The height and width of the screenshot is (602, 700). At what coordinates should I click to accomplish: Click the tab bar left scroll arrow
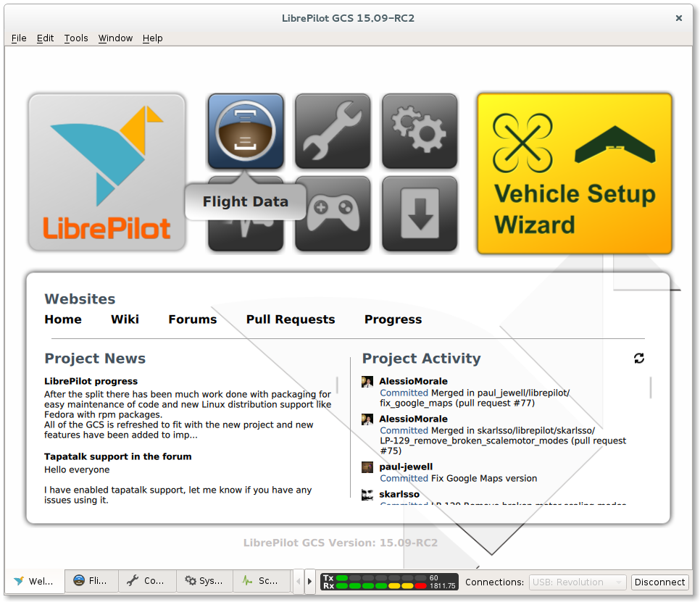(x=299, y=582)
